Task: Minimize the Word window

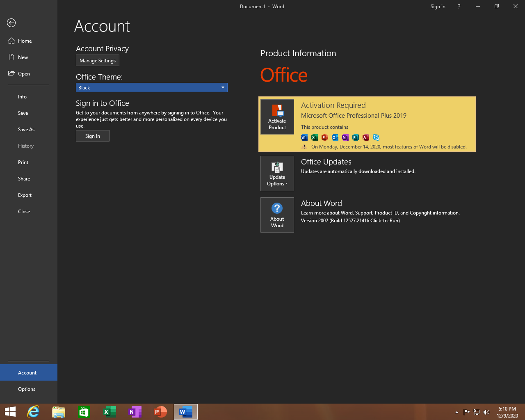Action: [478, 7]
